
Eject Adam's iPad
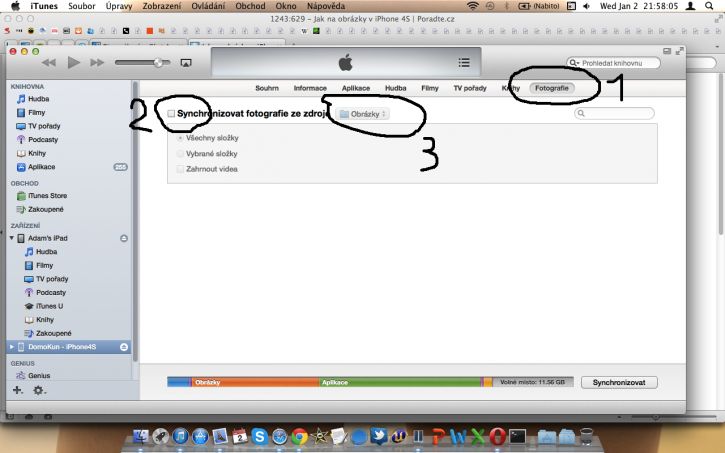pyautogui.click(x=124, y=238)
